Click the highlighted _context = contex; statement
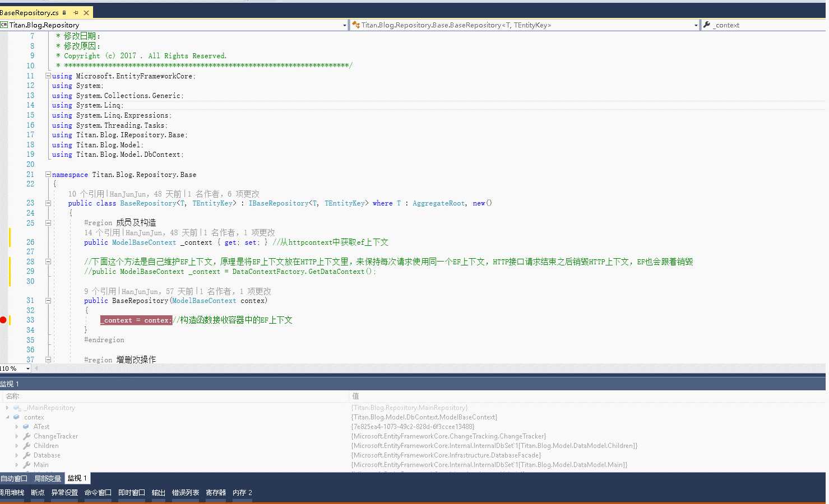The width and height of the screenshot is (829, 504). coord(136,320)
